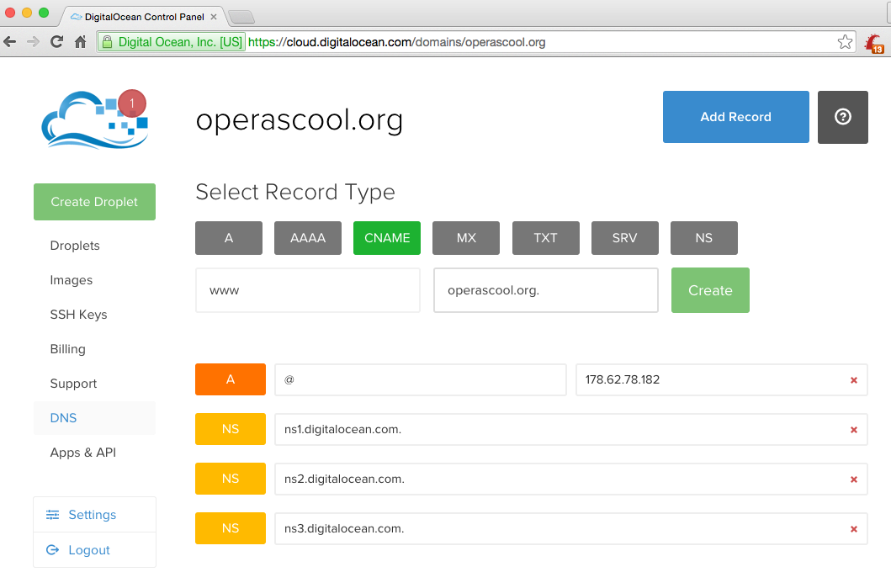Image resolution: width=891 pixels, height=588 pixels.
Task: Bookmark page with the star icon
Action: (x=845, y=42)
